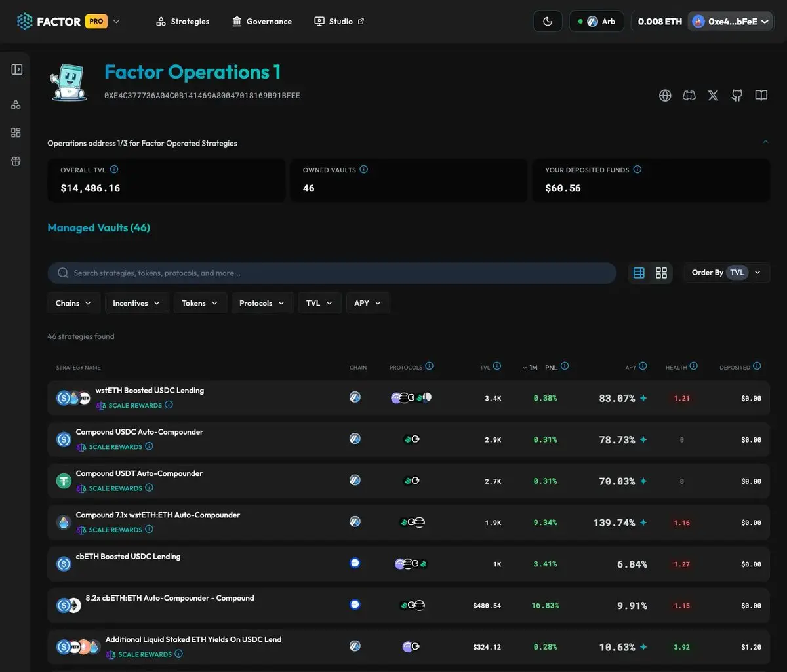This screenshot has width=787, height=672.
Task: Click the info icon beside Overall TVL
Action: 114,170
